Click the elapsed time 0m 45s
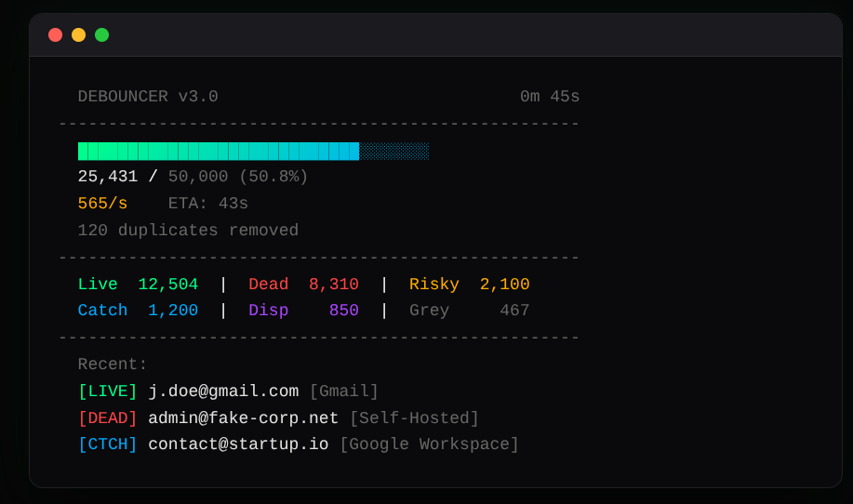This screenshot has height=504, width=853. (x=550, y=96)
